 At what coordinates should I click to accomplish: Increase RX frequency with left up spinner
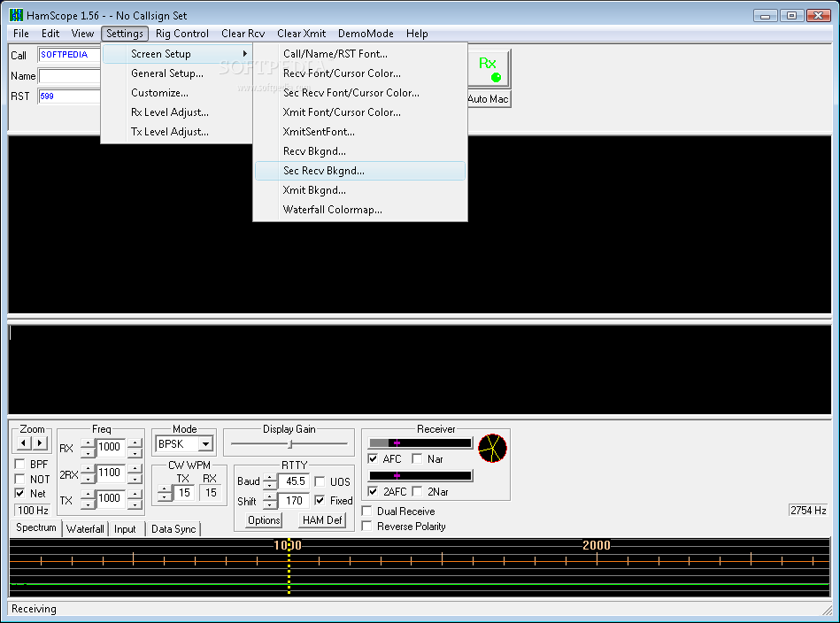click(x=88, y=443)
